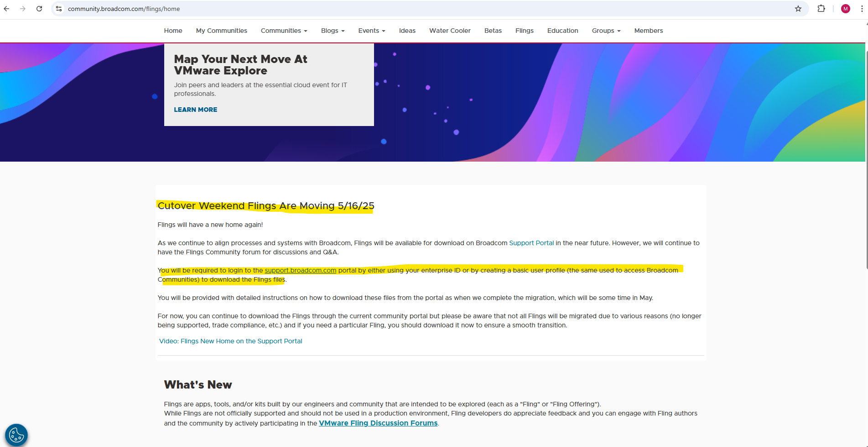Viewport: 868px width, 447px height.
Task: Click the What's New heading
Action: coord(198,384)
